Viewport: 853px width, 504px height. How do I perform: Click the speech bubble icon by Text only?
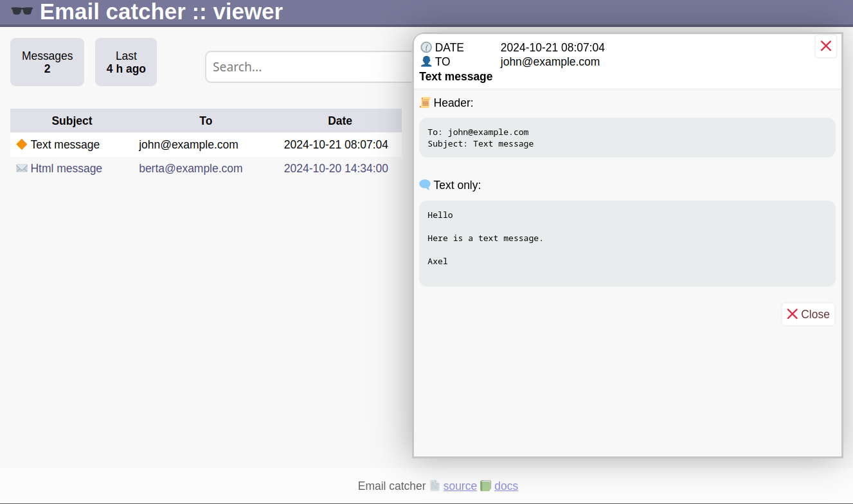425,184
